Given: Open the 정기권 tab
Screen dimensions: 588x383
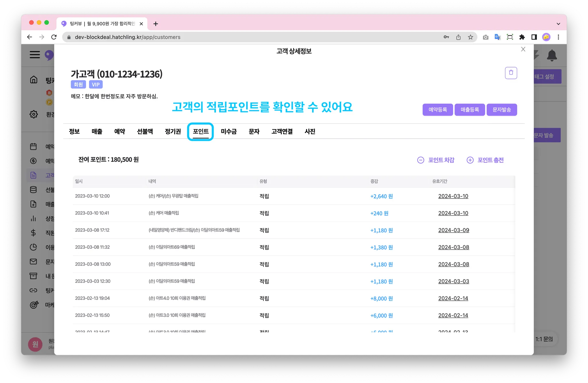Looking at the screenshot, I should (173, 131).
